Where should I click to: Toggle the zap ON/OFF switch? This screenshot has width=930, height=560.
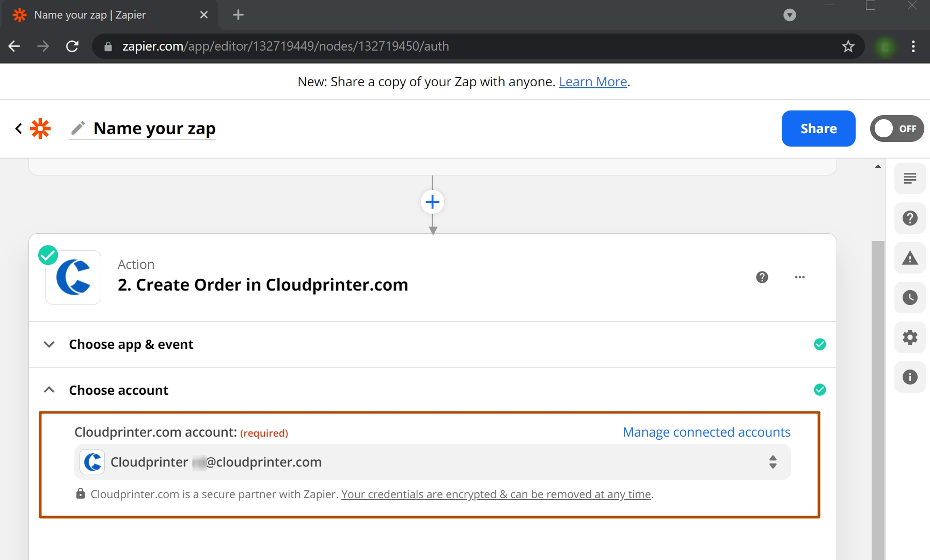[x=897, y=129]
